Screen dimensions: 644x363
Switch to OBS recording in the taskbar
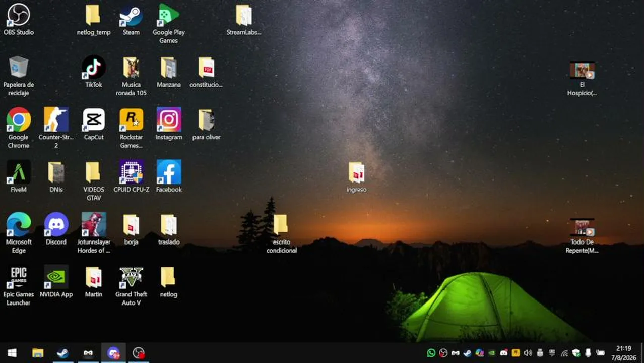[139, 353]
